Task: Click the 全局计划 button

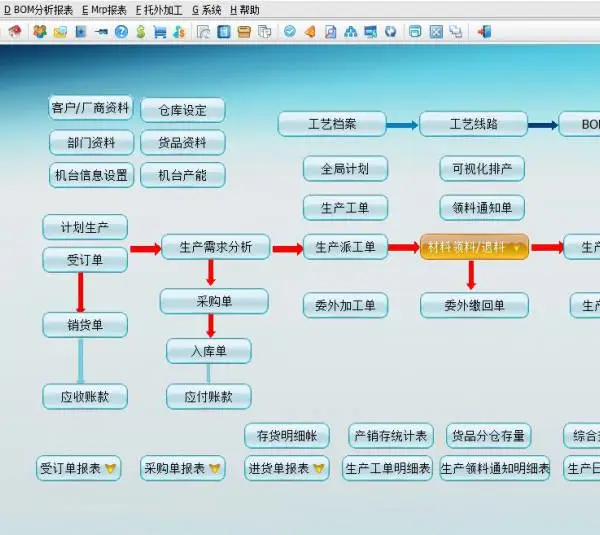Action: (345, 169)
